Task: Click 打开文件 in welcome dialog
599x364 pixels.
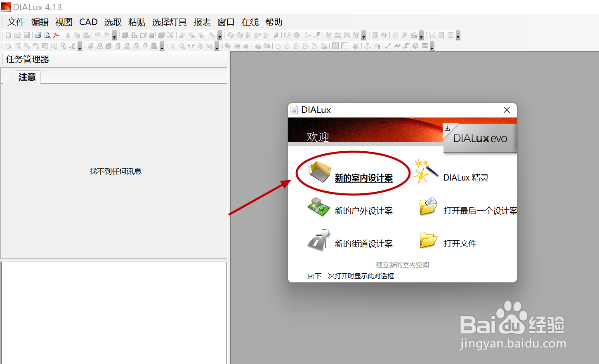Action: click(460, 244)
